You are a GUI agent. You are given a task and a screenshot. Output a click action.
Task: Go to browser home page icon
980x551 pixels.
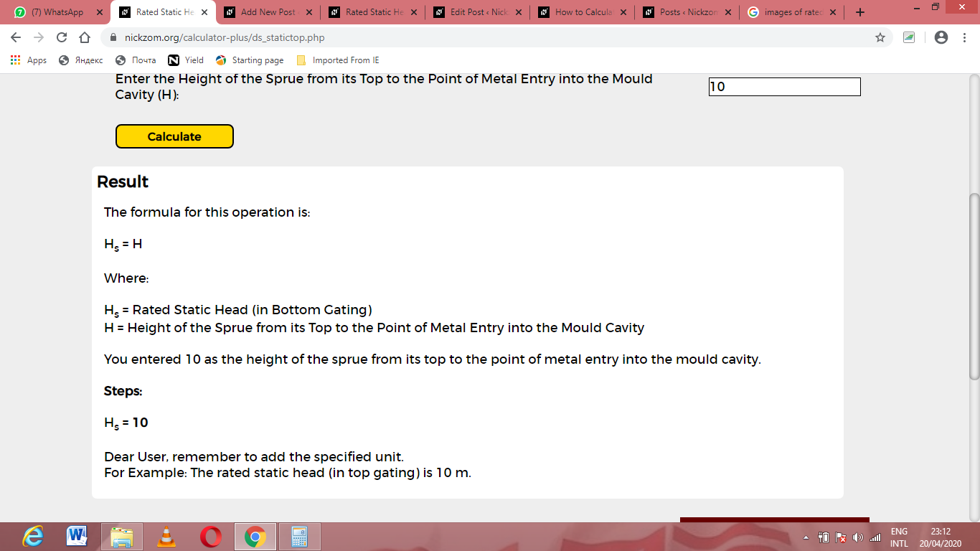click(x=85, y=37)
